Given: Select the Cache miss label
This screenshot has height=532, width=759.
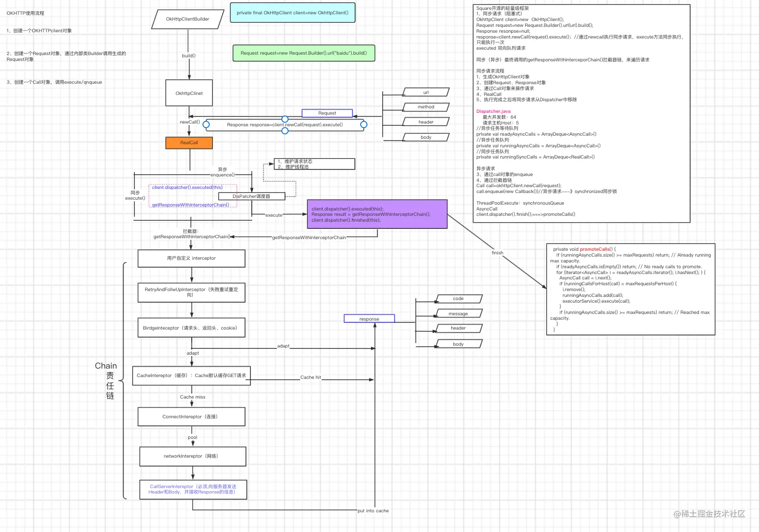Looking at the screenshot, I should tap(193, 397).
